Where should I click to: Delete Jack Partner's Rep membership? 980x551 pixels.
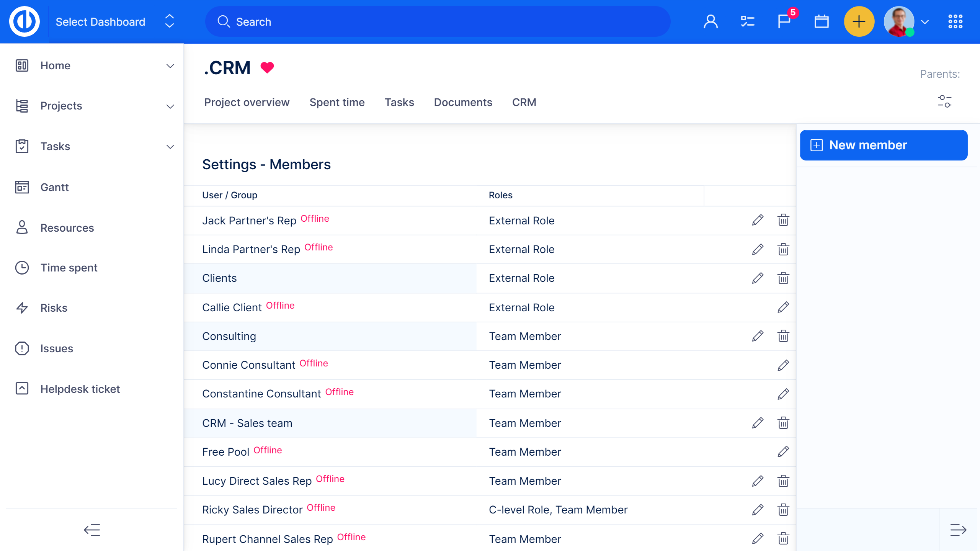783,220
